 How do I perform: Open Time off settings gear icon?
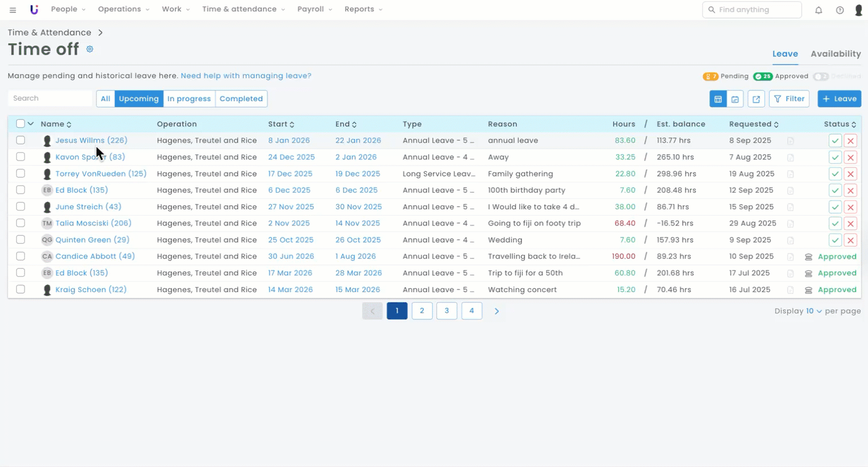point(90,49)
